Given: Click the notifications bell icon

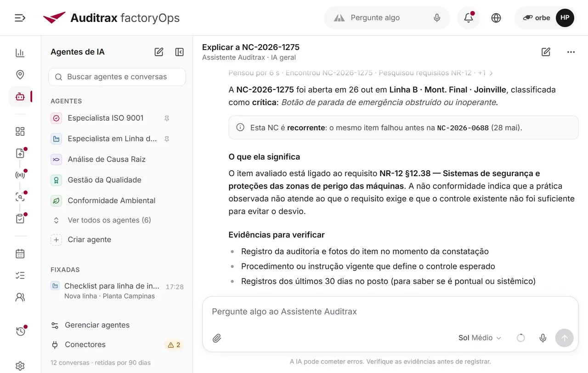Looking at the screenshot, I should point(469,18).
